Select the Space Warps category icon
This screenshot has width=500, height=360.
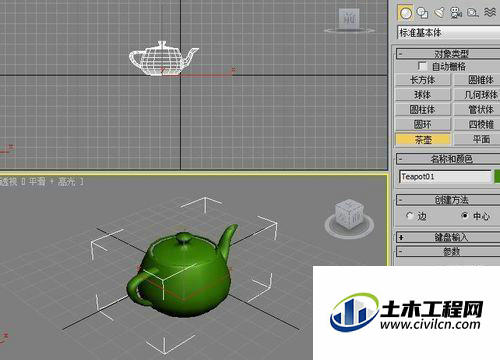490,13
